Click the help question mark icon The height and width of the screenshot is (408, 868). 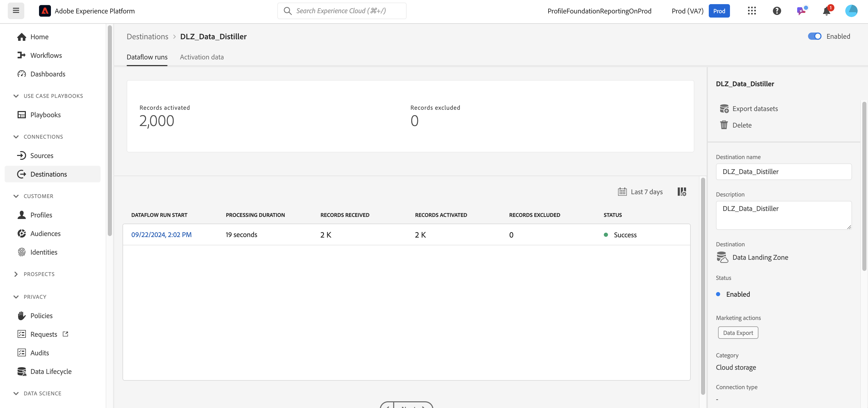[x=777, y=11]
